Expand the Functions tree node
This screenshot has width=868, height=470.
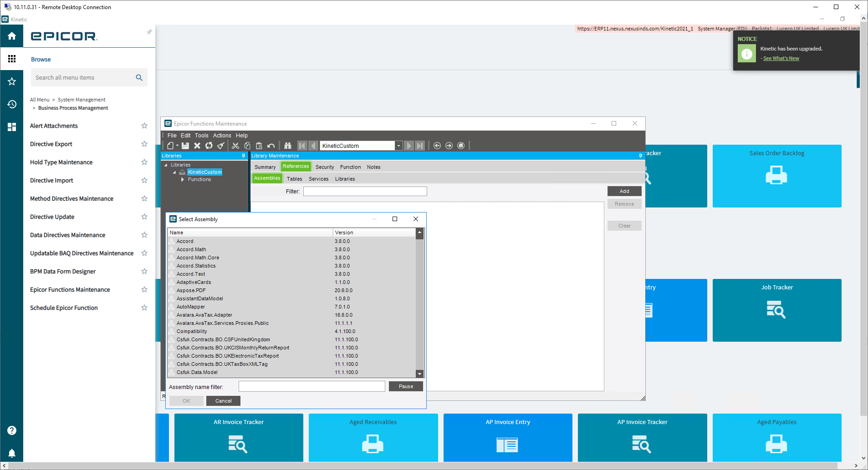click(183, 179)
